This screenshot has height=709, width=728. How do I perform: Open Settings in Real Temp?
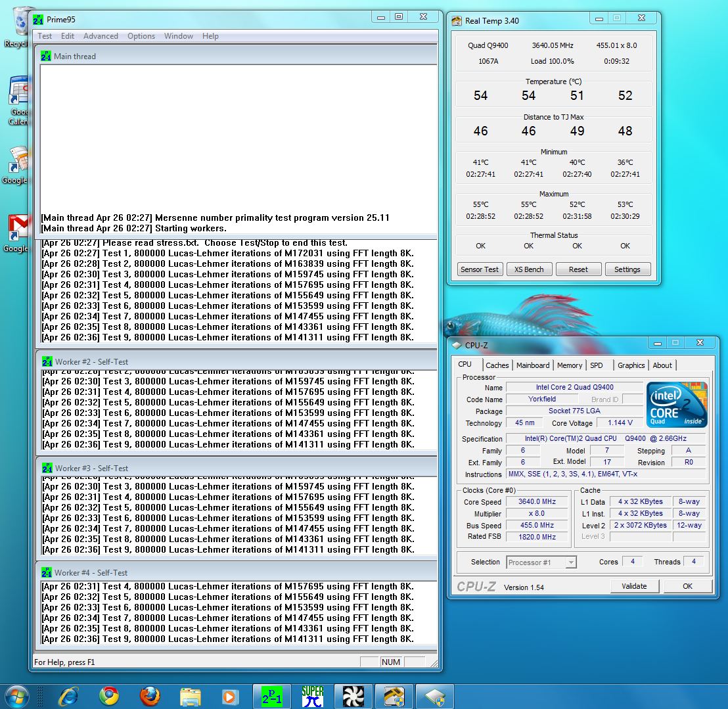coord(627,269)
